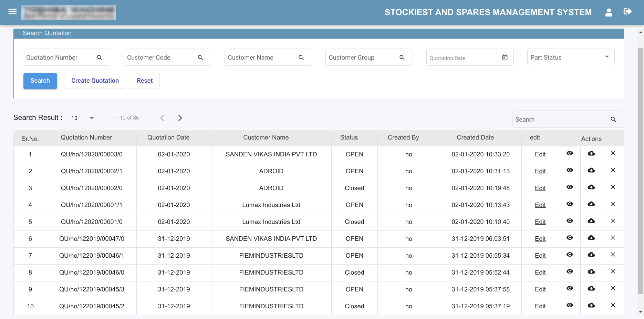644x319 pixels.
Task: Delete quotation QU/ho/12020/00001/0 with X
Action: pyautogui.click(x=613, y=221)
